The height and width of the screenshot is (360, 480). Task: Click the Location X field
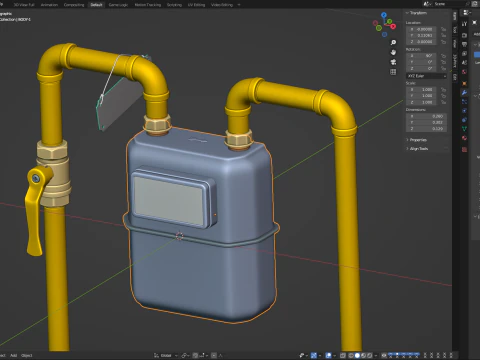point(421,29)
